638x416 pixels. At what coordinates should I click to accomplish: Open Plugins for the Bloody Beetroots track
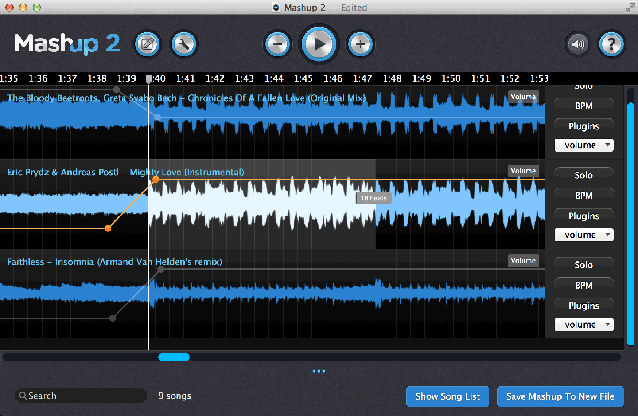[583, 126]
